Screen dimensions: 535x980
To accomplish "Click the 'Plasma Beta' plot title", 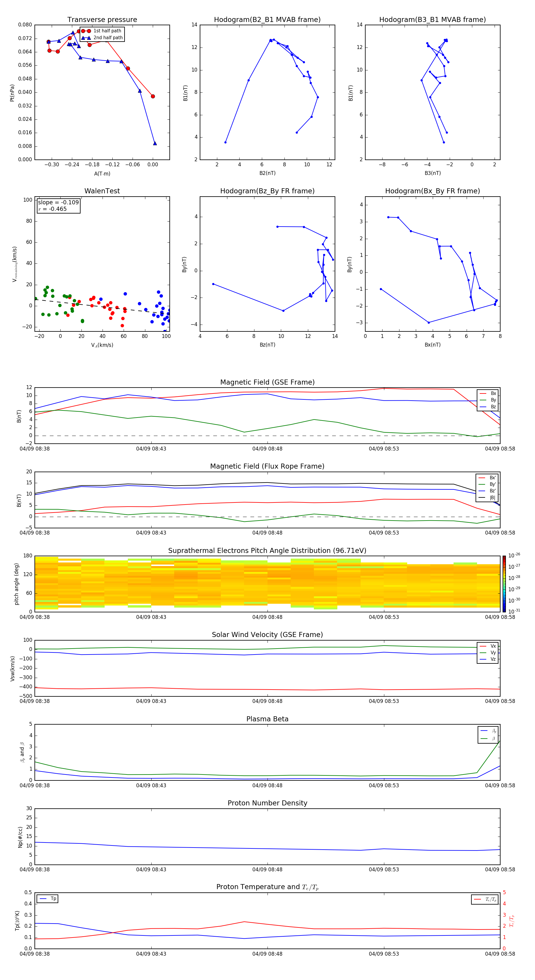I will click(267, 719).
